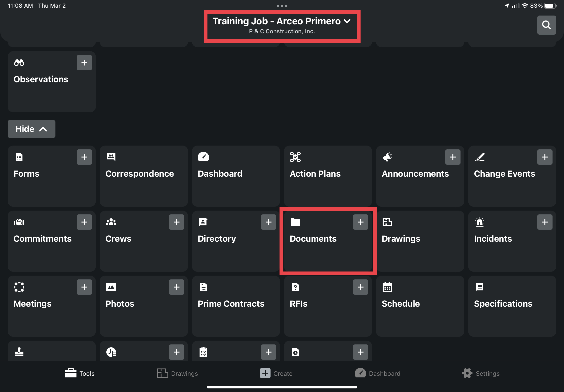Open the Drawings tile floor plan icon

(x=387, y=222)
